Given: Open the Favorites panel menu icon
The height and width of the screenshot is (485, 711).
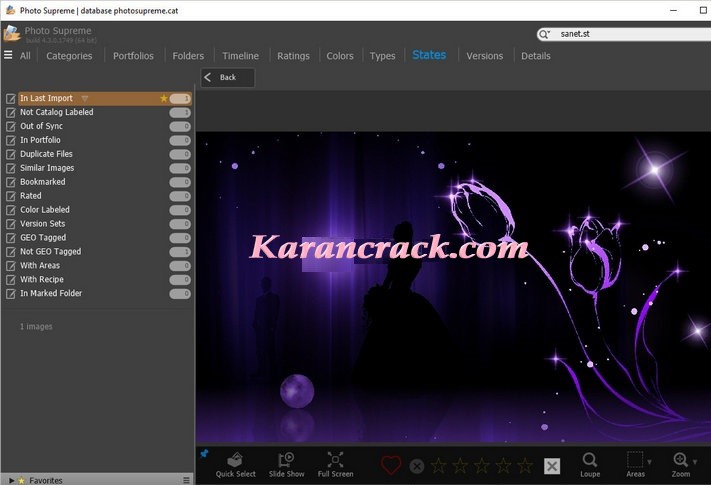Looking at the screenshot, I should (x=186, y=480).
